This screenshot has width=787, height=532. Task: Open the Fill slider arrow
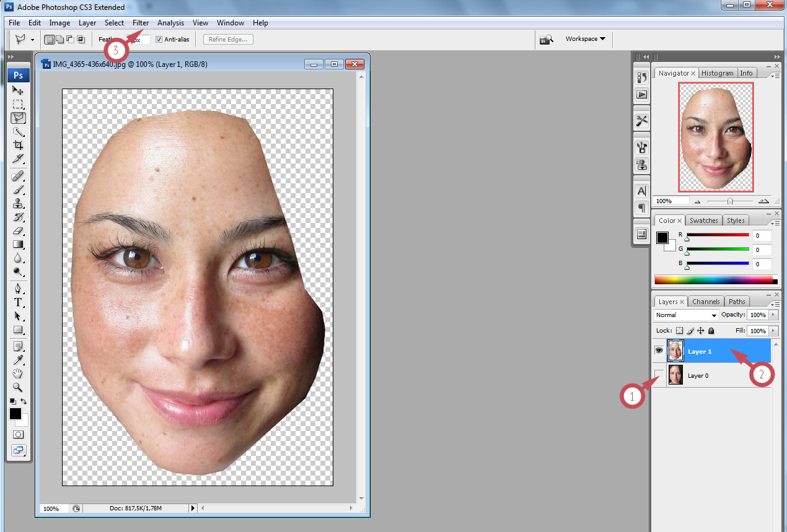(773, 331)
